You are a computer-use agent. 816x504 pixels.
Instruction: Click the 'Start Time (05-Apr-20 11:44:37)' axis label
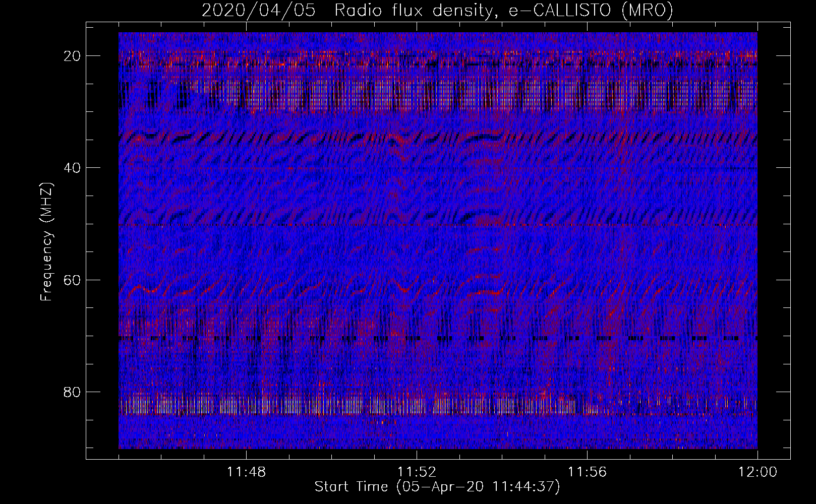point(437,487)
